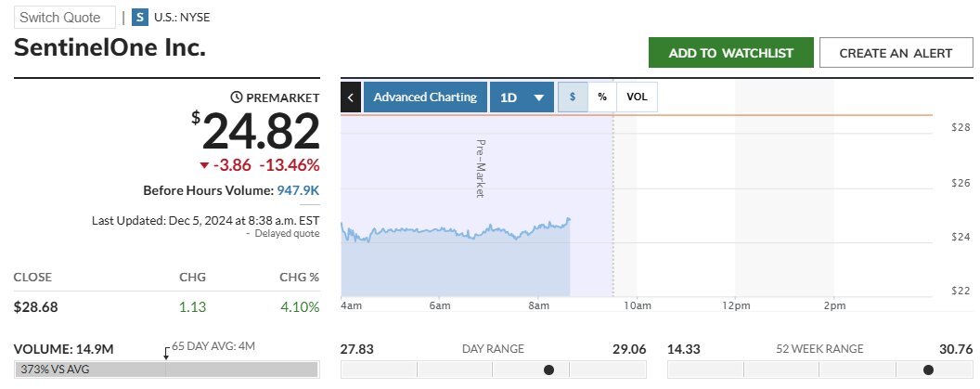Switch chart to the % change mode

coord(602,97)
